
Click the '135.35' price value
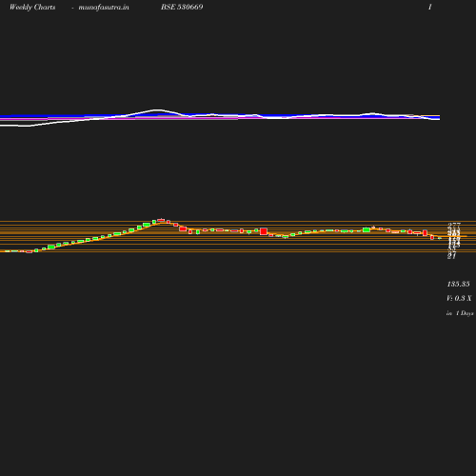coord(458,284)
